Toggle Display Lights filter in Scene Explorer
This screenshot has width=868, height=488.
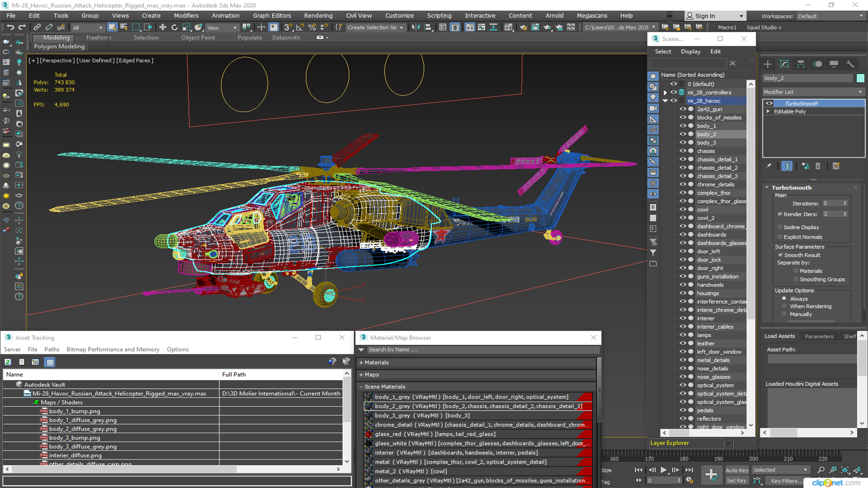[x=653, y=98]
